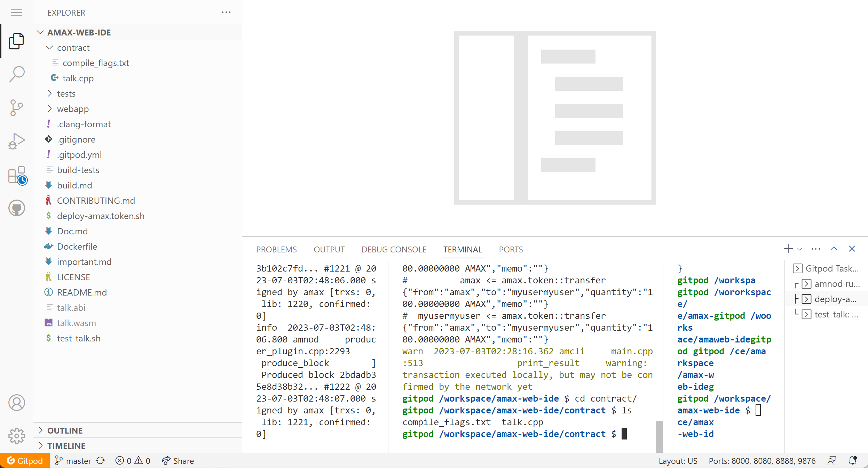The width and height of the screenshot is (868, 468).
Task: Click the Share button in status bar
Action: pos(178,461)
